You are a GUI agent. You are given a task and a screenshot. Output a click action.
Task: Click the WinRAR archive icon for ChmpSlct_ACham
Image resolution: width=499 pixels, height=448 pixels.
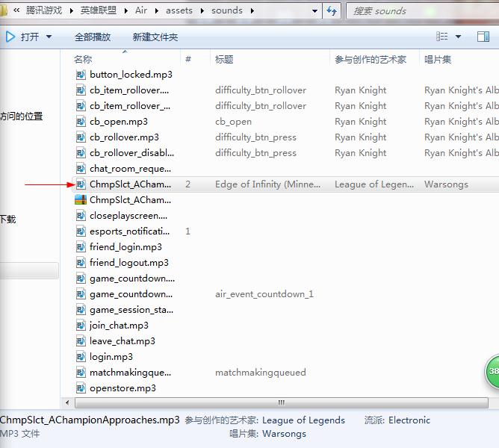click(x=81, y=200)
